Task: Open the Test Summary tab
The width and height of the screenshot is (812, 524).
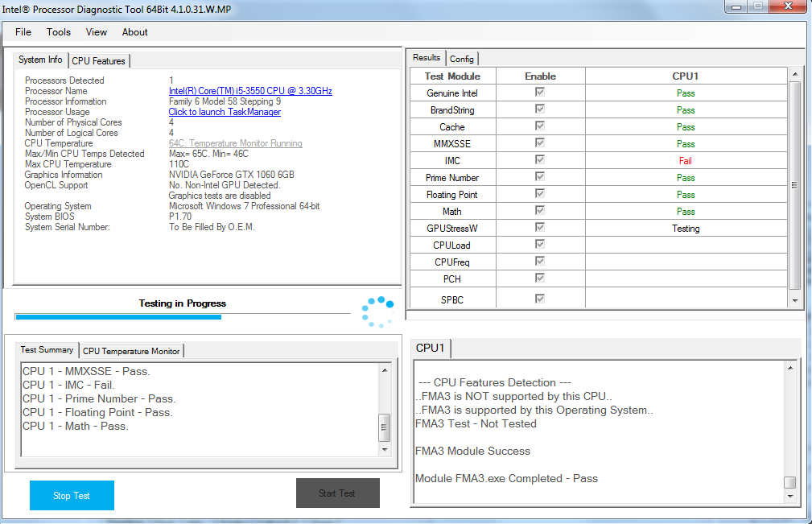Action: (x=47, y=349)
